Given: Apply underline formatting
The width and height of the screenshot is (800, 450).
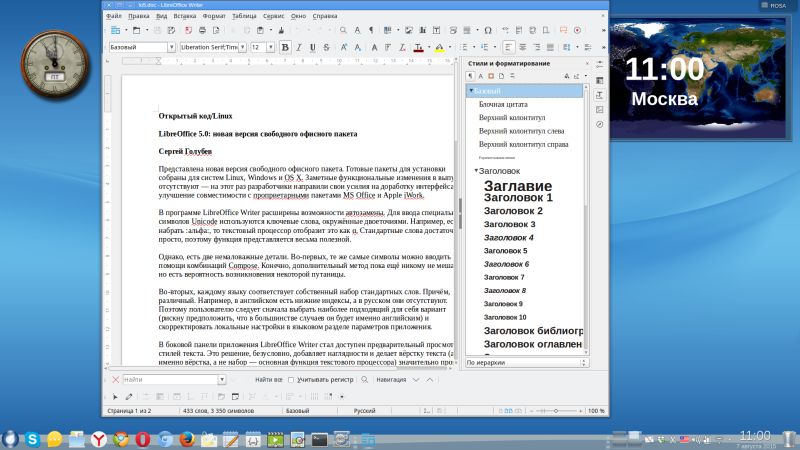Looking at the screenshot, I should pyautogui.click(x=312, y=47).
